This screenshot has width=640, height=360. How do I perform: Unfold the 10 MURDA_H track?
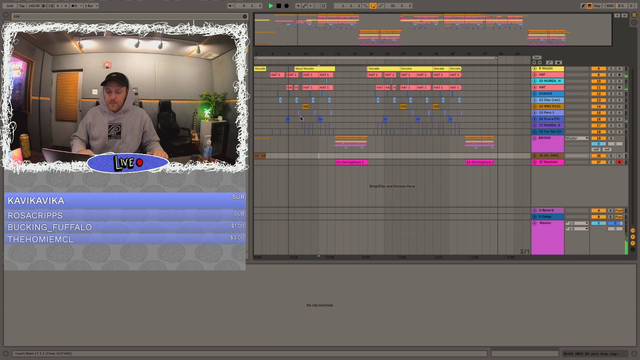535,81
